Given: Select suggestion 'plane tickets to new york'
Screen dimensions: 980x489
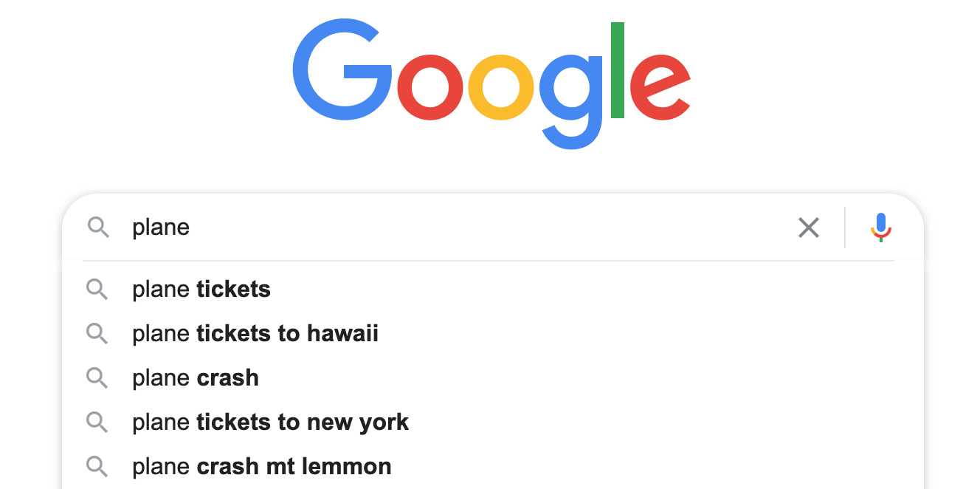Looking at the screenshot, I should [270, 422].
